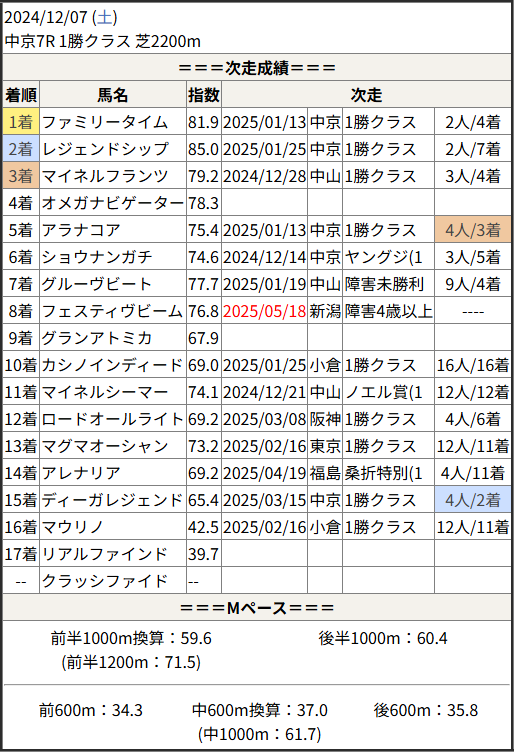Click the 次走成績 section heading
514x752 pixels.
[x=257, y=68]
